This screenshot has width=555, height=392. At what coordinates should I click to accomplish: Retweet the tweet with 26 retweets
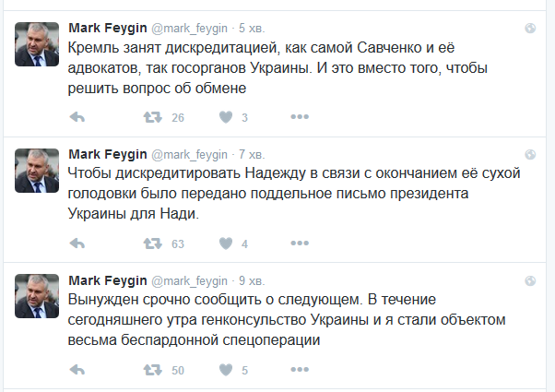point(152,117)
